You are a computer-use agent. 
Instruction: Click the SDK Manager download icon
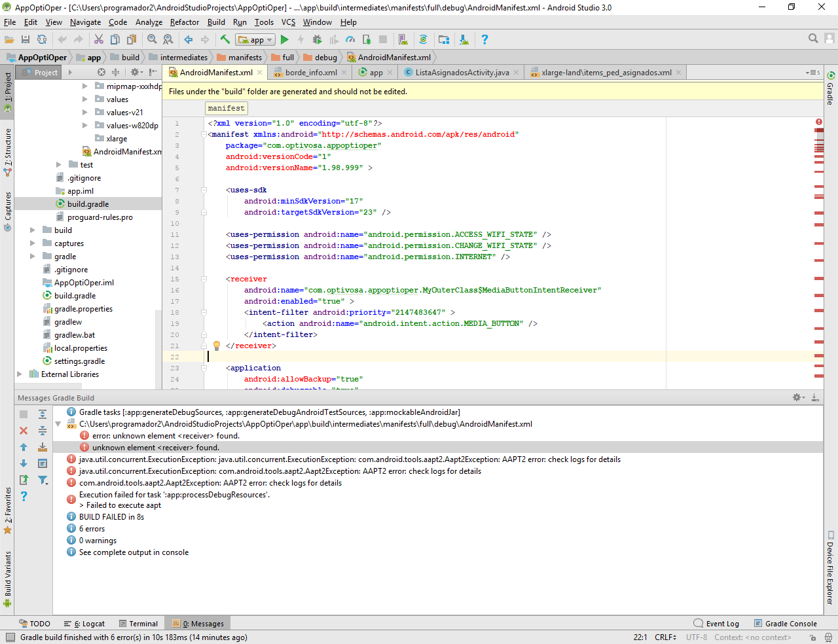pos(464,40)
